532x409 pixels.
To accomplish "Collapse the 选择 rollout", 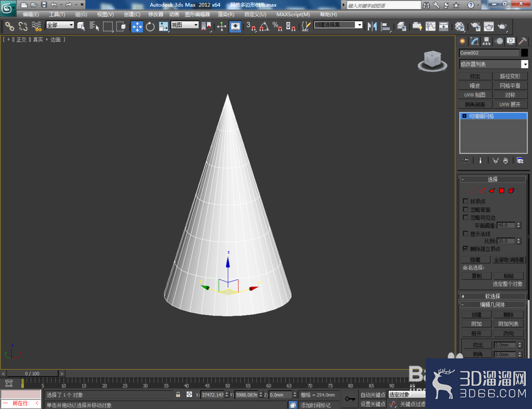I will click(492, 179).
